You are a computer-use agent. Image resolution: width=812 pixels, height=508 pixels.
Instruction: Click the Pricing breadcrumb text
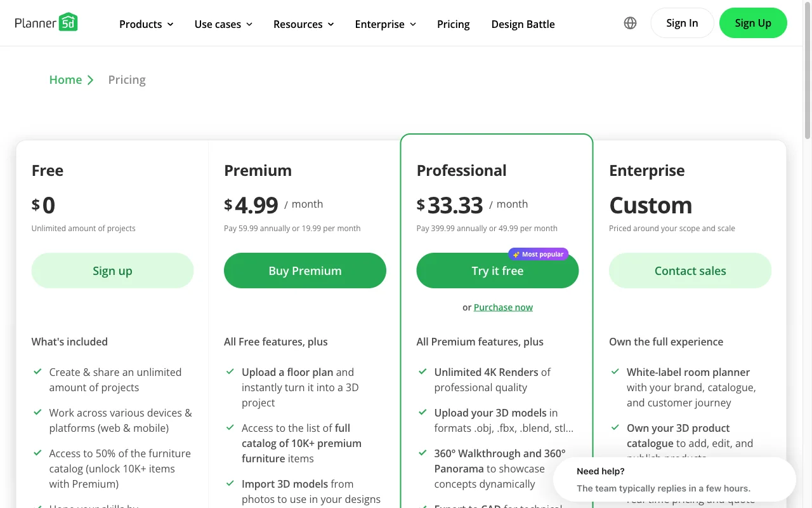(x=127, y=79)
